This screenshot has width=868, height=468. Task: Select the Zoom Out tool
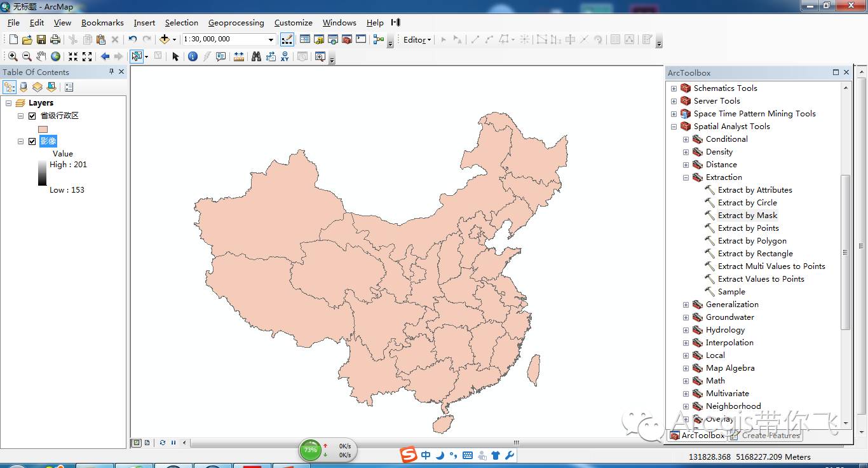click(x=27, y=57)
